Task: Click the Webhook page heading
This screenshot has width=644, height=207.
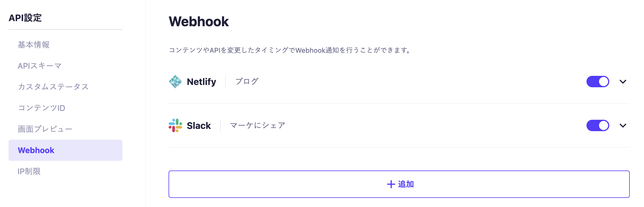Action: point(199,22)
